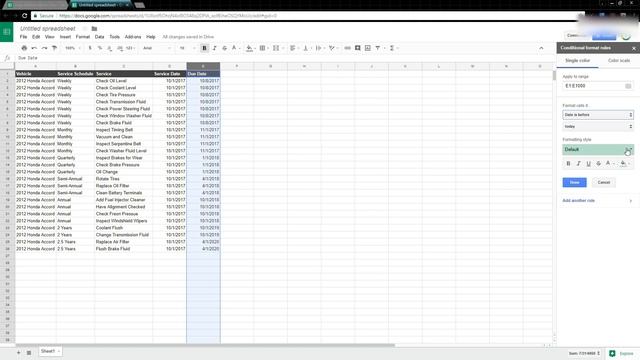Viewport: 640px width, 360px height.
Task: Open the Add-ons menu
Action: click(x=133, y=37)
